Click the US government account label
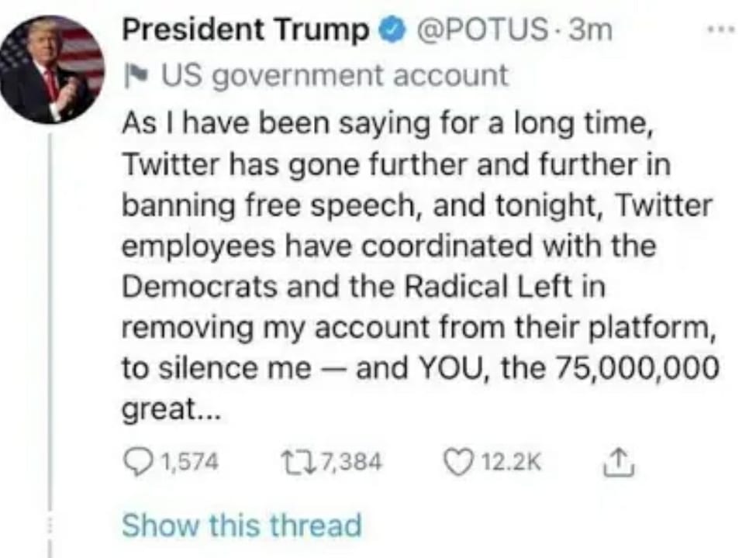 [x=334, y=76]
